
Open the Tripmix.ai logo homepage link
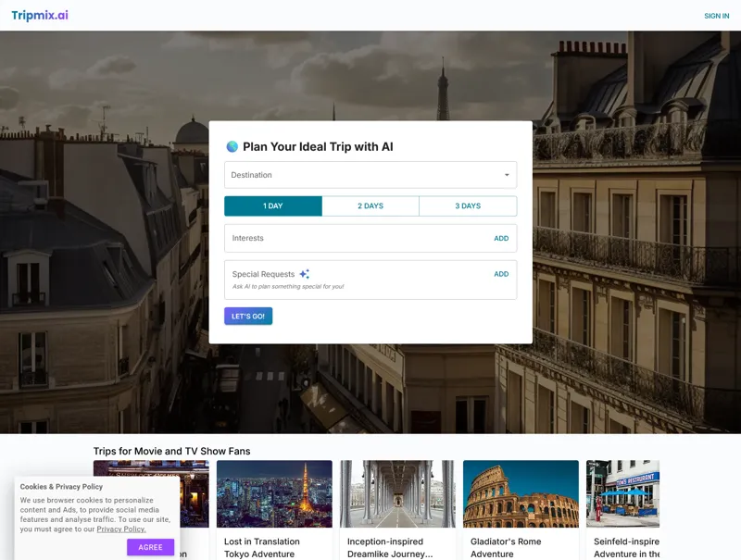click(x=40, y=15)
